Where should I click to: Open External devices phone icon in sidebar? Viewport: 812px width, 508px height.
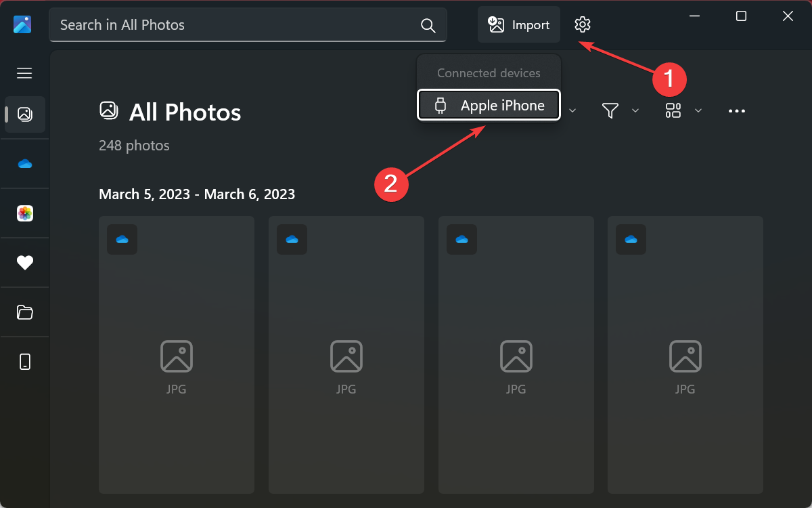click(25, 362)
